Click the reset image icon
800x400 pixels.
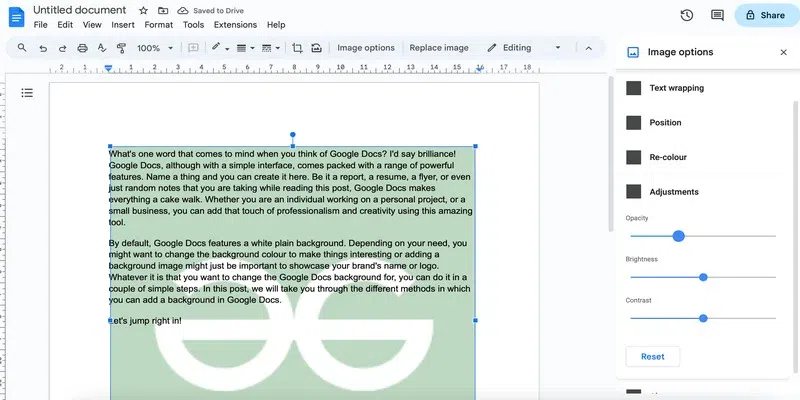[x=316, y=48]
